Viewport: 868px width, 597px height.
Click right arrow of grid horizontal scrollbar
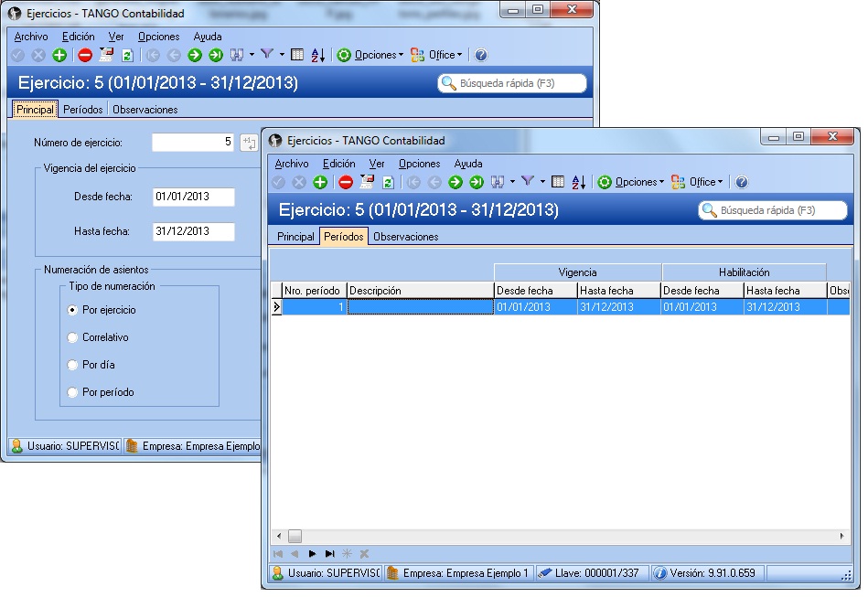pyautogui.click(x=842, y=536)
